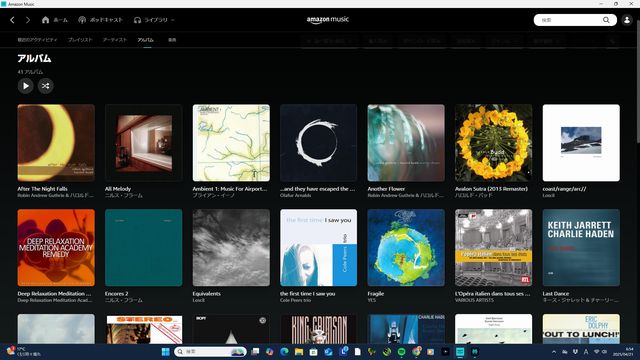
Task: Open Spotify from the taskbar
Action: [x=402, y=352]
